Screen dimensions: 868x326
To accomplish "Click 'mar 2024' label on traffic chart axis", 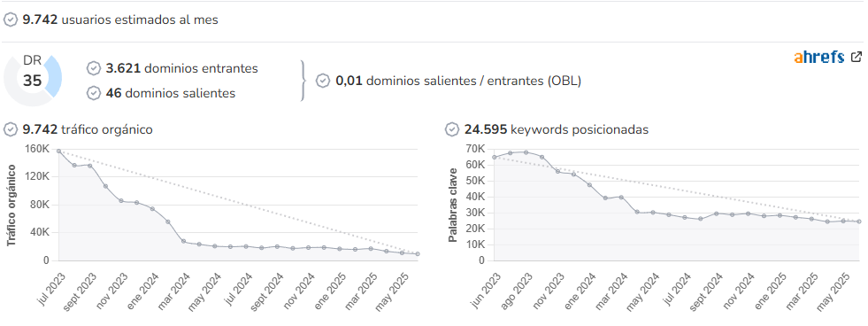I will (175, 291).
